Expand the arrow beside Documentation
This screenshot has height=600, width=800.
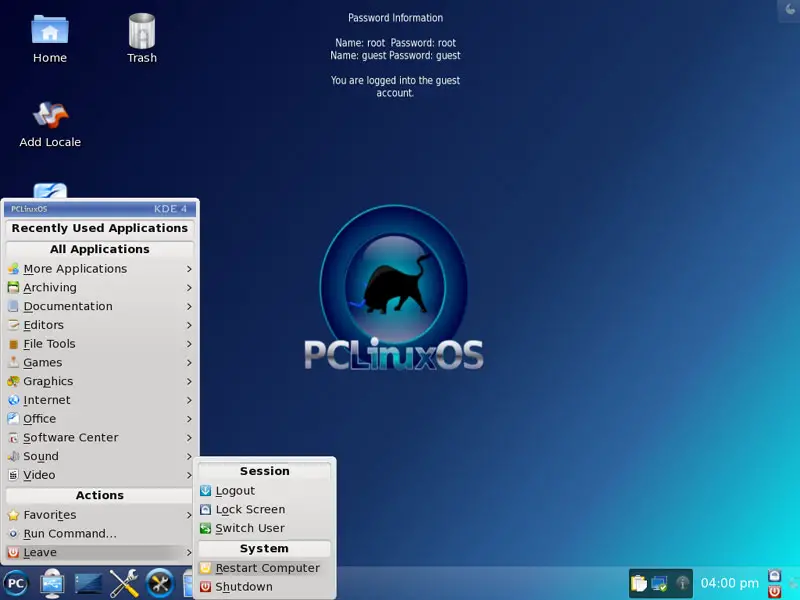point(189,306)
